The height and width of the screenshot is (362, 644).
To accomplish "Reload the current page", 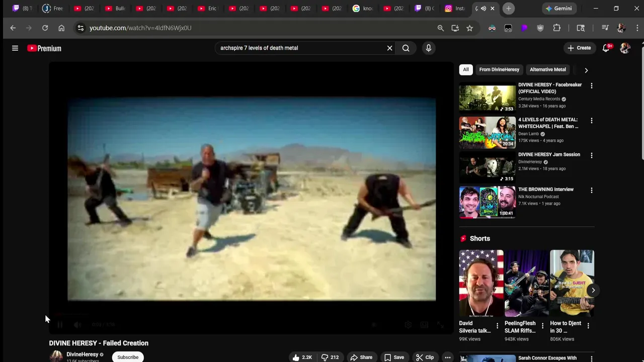I will click(x=45, y=28).
